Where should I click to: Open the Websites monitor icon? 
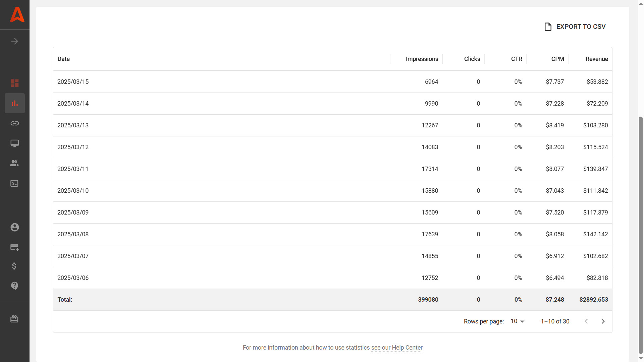[15, 143]
